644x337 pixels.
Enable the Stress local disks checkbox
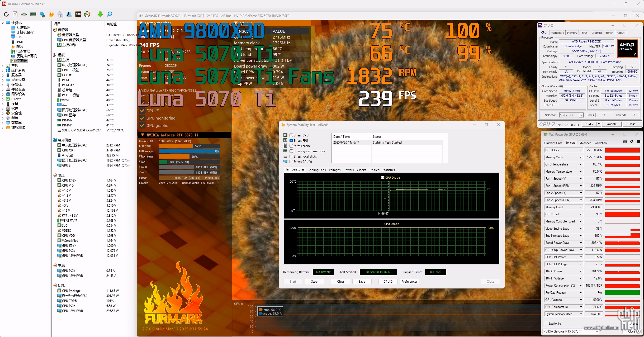(291, 156)
